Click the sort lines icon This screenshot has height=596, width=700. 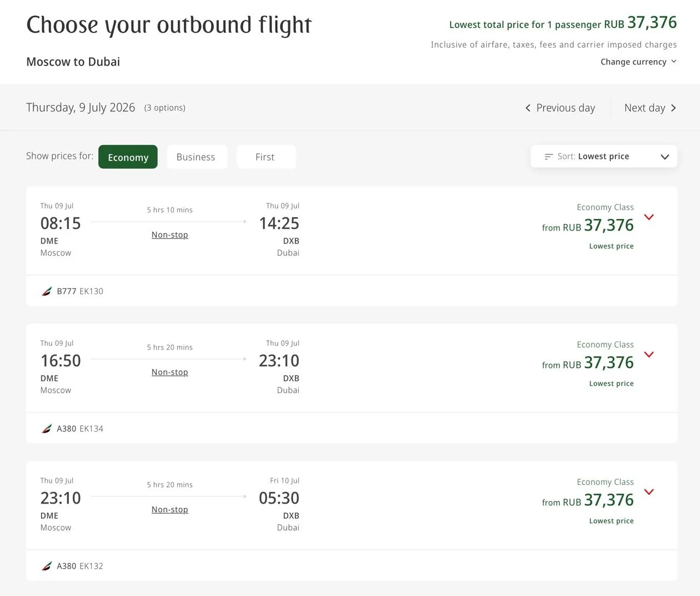(x=549, y=157)
